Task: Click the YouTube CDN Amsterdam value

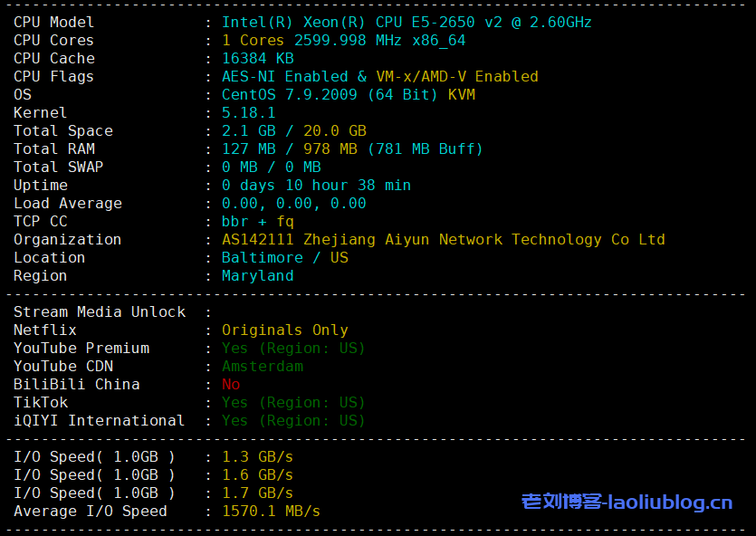Action: tap(262, 366)
